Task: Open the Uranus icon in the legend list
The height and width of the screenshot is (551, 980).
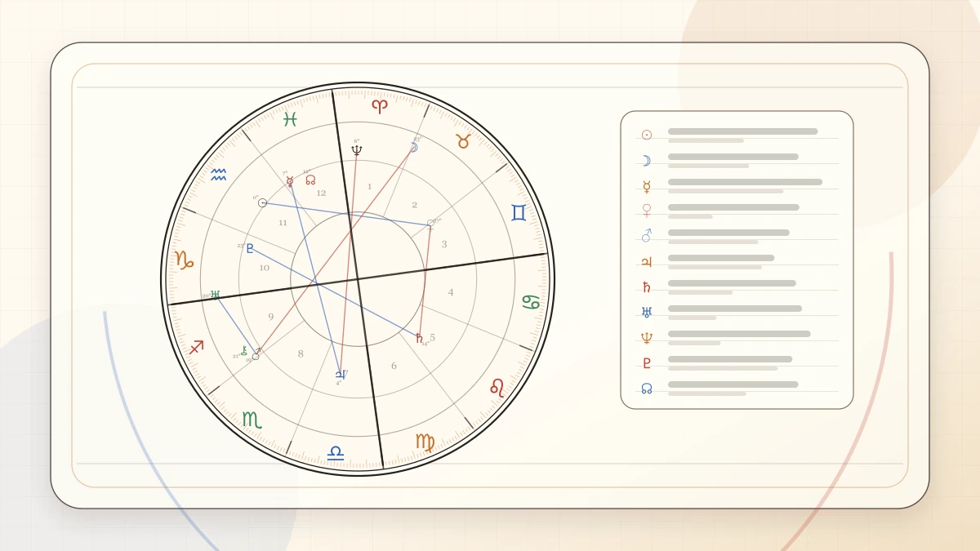Action: pos(647,313)
